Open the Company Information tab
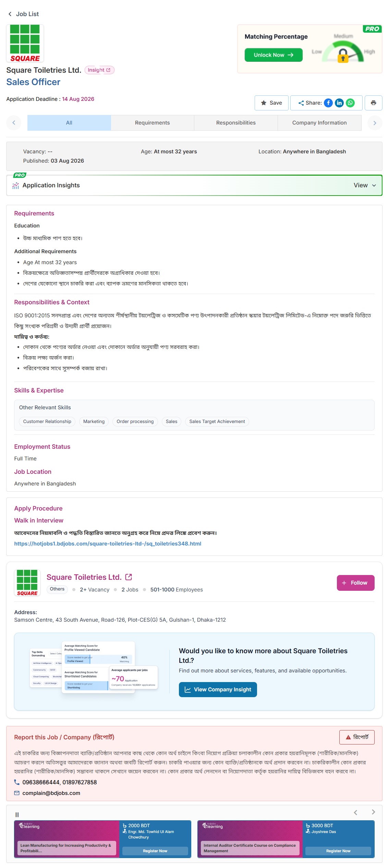Screen dimensions: 389x868 pyautogui.click(x=319, y=123)
